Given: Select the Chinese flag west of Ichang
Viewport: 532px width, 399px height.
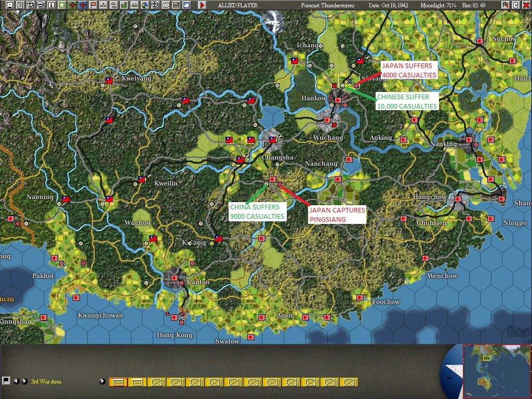Looking at the screenshot, I should [x=295, y=61].
